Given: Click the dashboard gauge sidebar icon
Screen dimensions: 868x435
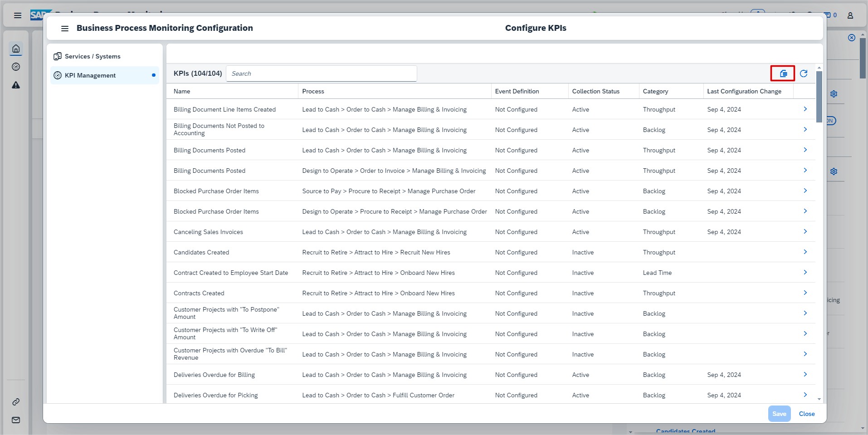Looking at the screenshot, I should point(16,67).
